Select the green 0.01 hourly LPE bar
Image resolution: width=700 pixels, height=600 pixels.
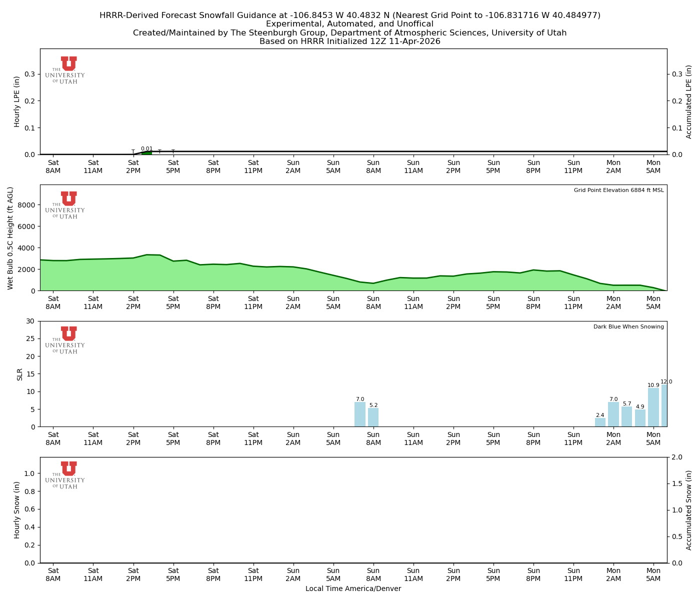click(x=146, y=153)
